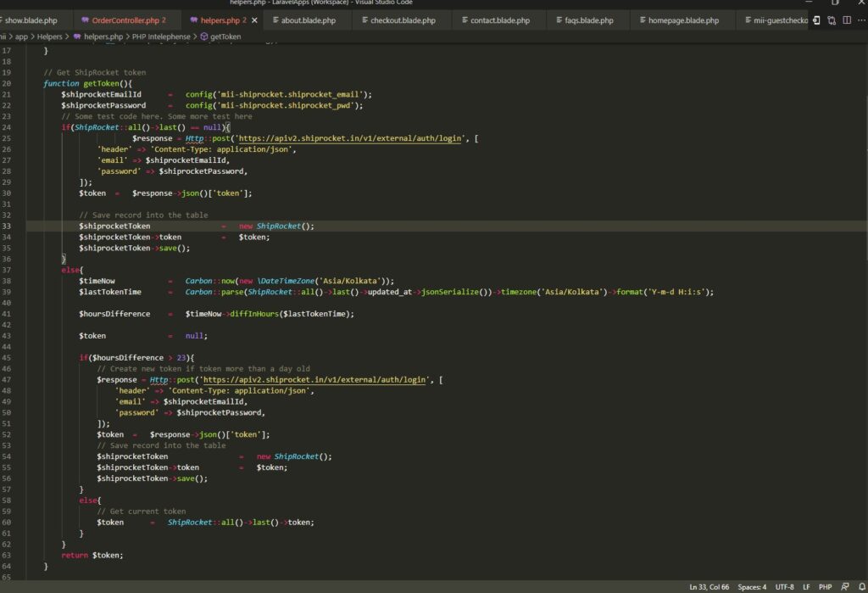Screen dimensions: 868x593
Task: Follow the shiprocket login URL on line 24
Action: 352,138
